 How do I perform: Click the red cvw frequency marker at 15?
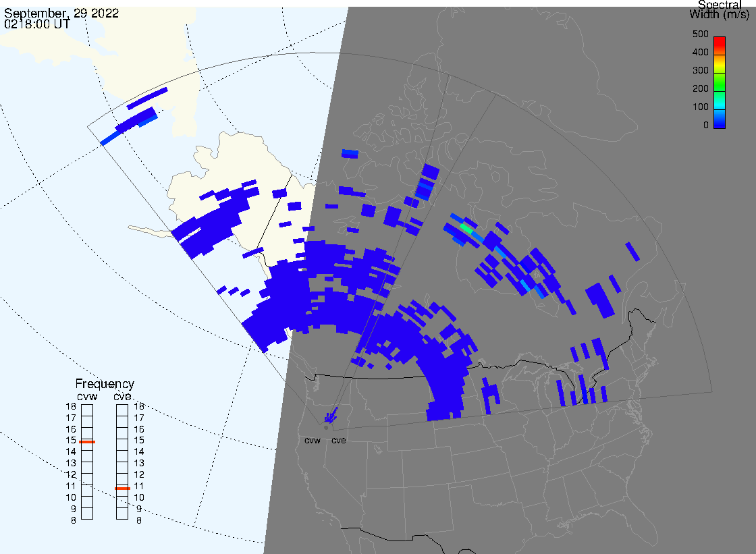click(x=87, y=442)
